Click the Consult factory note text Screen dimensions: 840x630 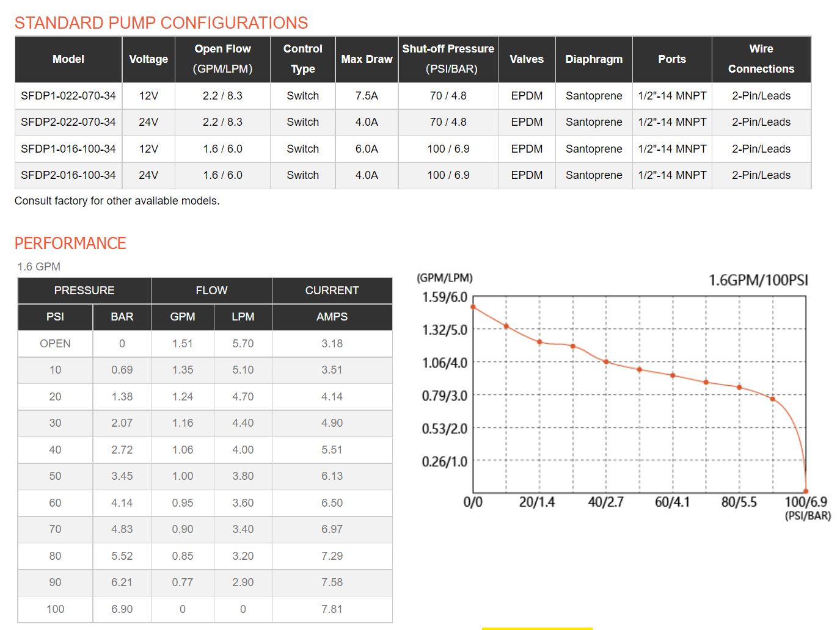pos(117,201)
